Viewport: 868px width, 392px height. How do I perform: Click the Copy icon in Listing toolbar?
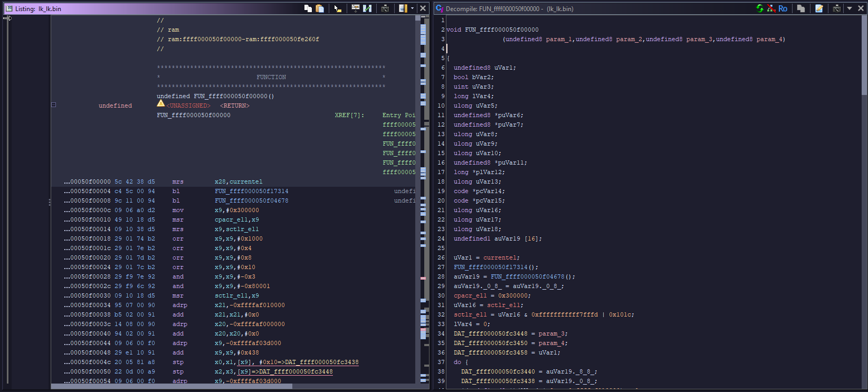click(308, 8)
